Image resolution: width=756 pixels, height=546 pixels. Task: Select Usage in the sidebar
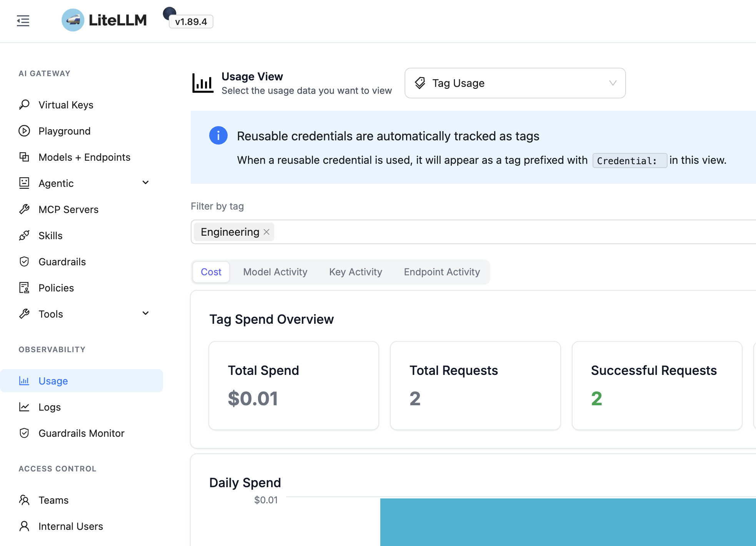tap(82, 381)
